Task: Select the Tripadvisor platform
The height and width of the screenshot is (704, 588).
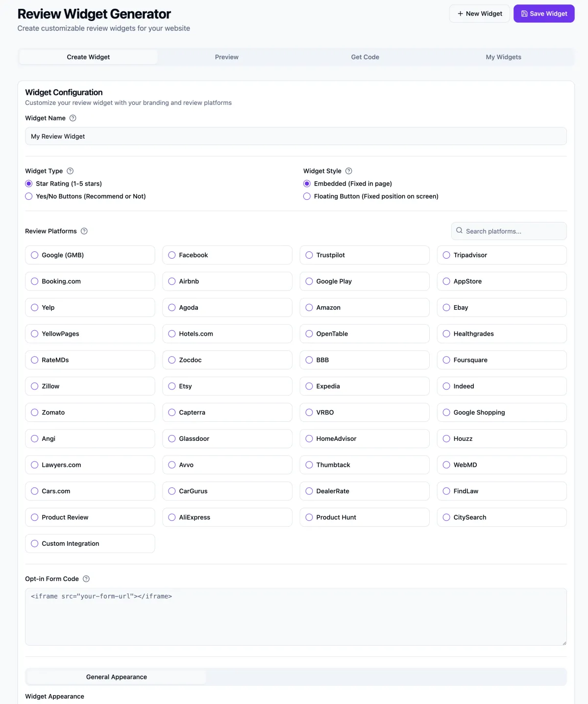Action: (x=502, y=255)
